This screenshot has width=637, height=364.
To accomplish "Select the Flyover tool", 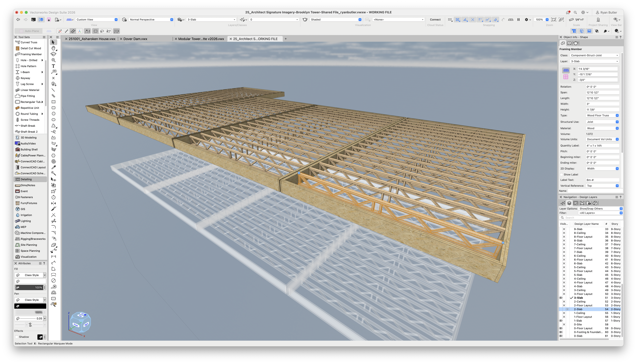I will point(53,54).
